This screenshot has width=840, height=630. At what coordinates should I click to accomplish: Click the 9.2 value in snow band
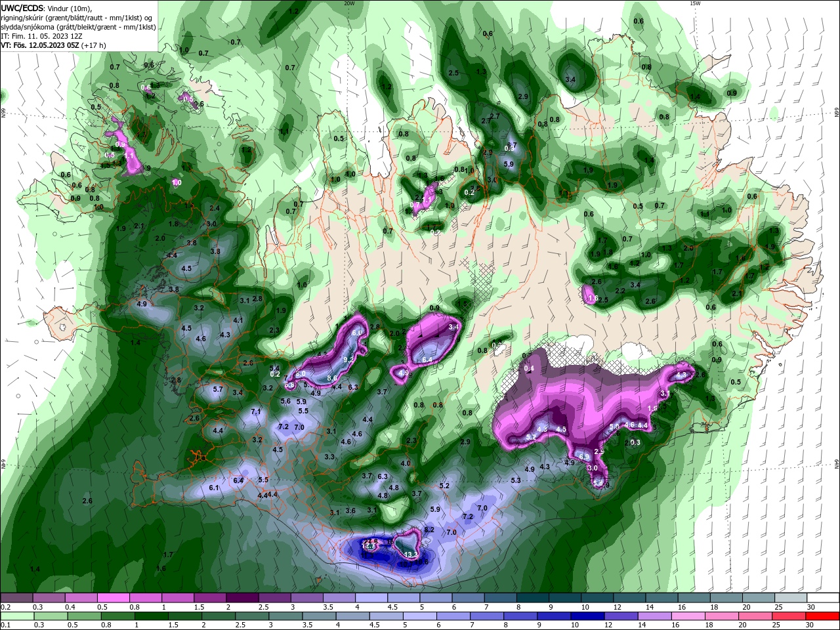click(x=348, y=360)
